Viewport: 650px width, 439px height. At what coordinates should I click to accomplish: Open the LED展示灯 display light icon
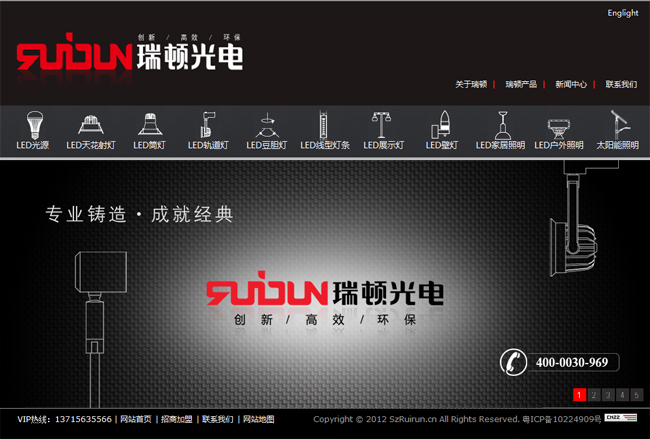pyautogui.click(x=383, y=124)
